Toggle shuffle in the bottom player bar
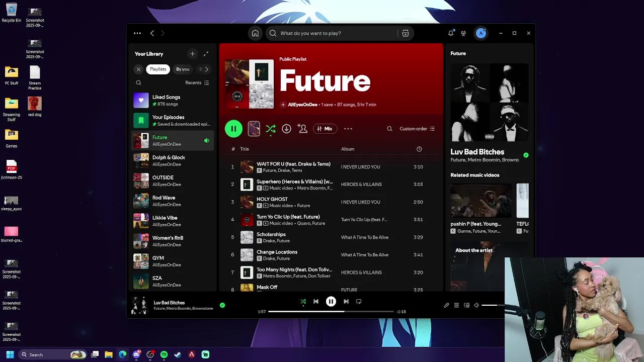Viewport: 644px width, 362px height. point(303,302)
